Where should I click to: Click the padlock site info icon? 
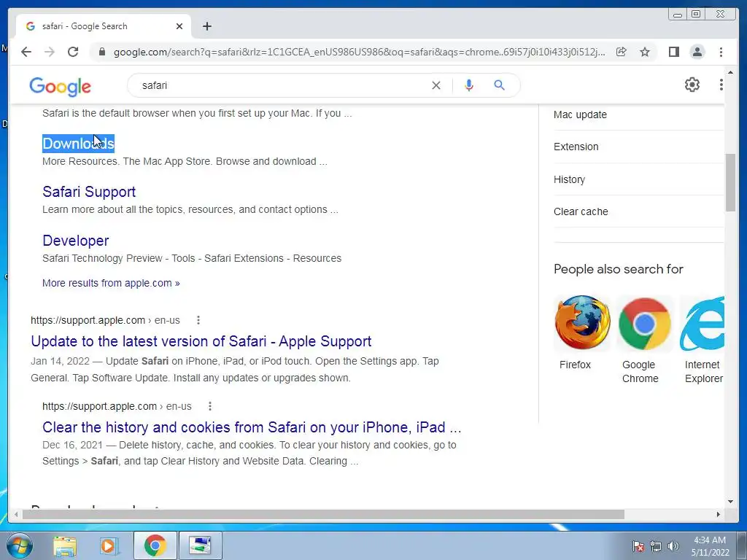coord(101,52)
